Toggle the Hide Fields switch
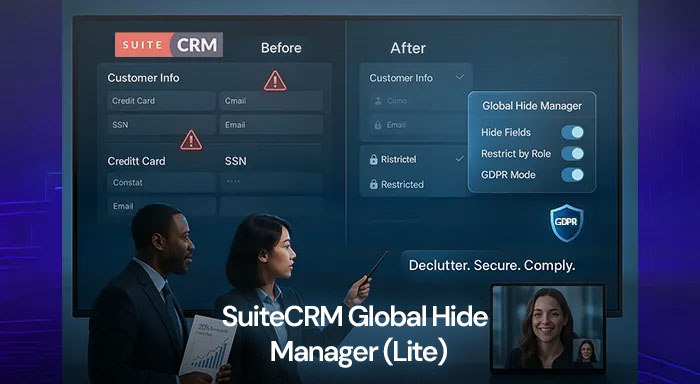The width and height of the screenshot is (700, 384). click(x=572, y=132)
